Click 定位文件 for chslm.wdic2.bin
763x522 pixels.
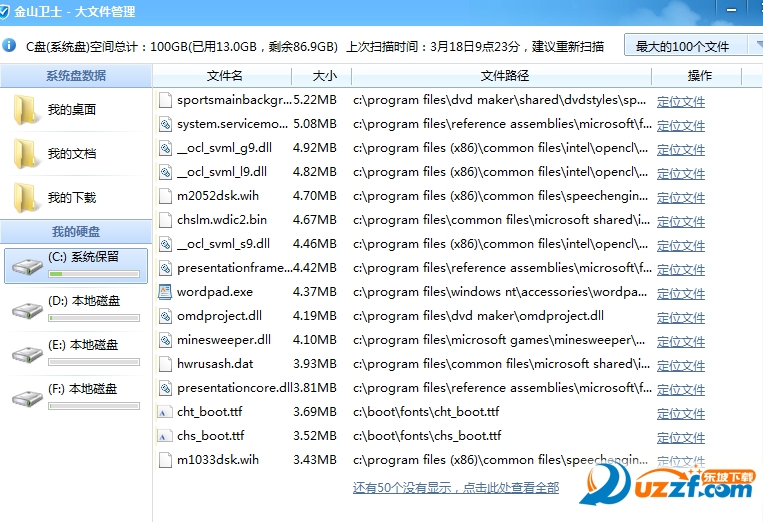681,221
